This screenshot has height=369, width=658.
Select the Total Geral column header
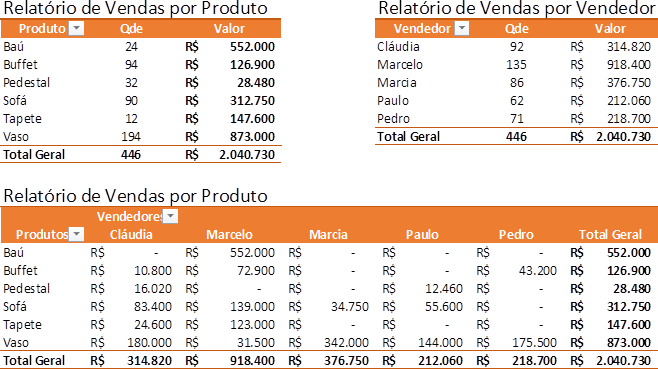(x=610, y=234)
